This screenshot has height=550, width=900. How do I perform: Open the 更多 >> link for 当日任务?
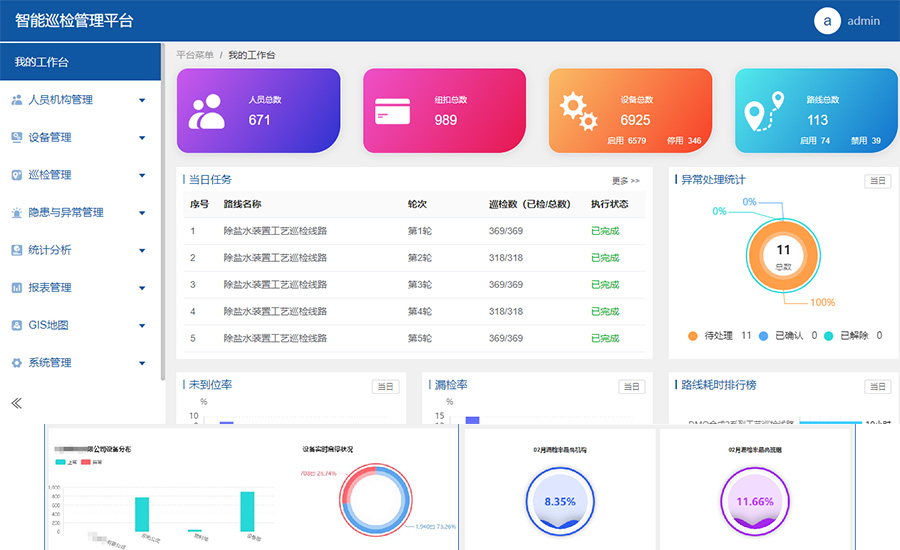tap(625, 181)
